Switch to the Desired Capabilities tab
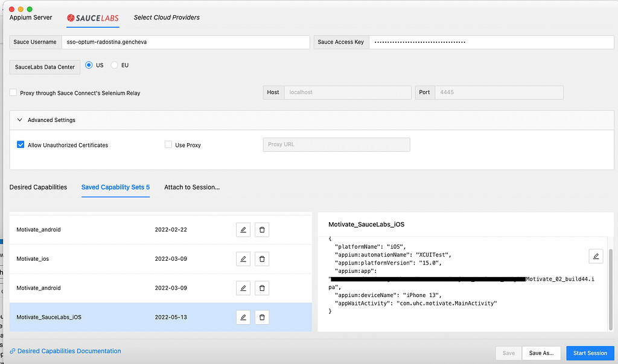 (38, 187)
